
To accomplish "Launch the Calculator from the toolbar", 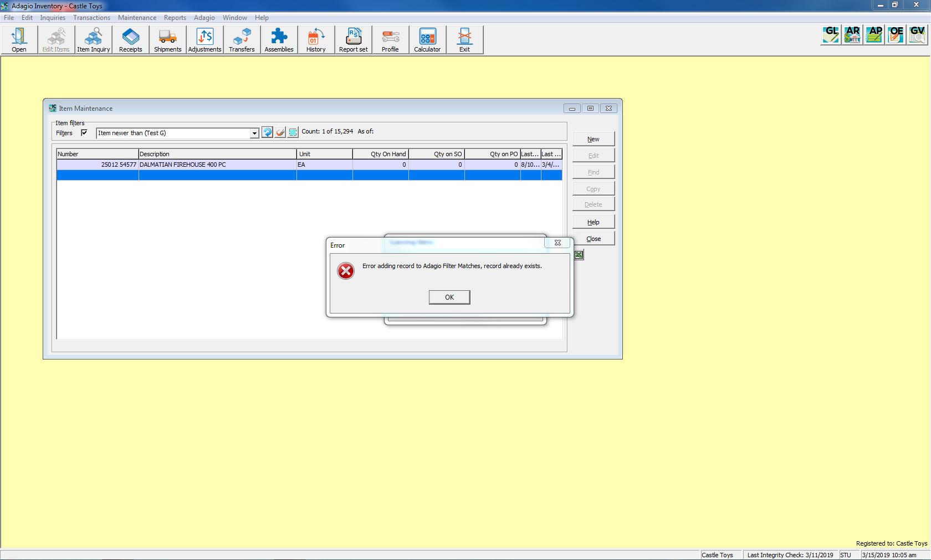I will (427, 40).
